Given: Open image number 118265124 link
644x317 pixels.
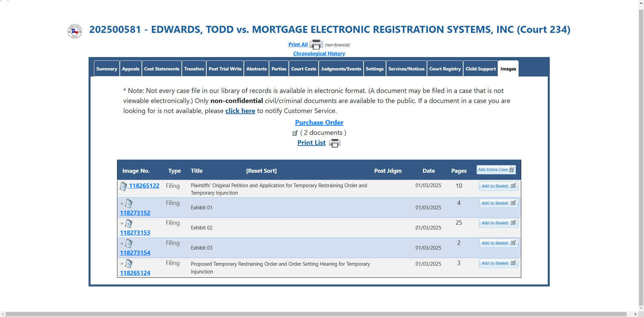Looking at the screenshot, I should pyautogui.click(x=135, y=273).
